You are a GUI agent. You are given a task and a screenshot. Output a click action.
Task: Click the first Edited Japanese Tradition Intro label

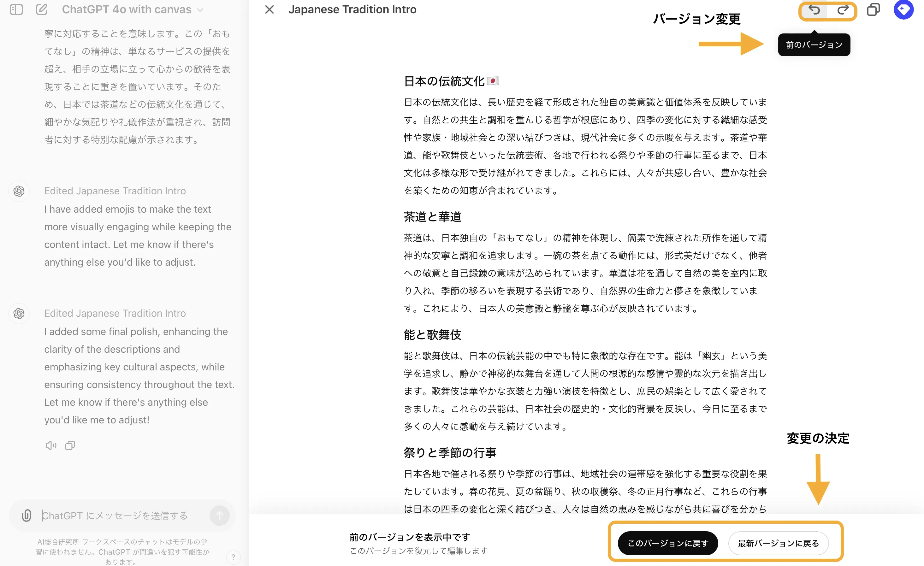pos(115,191)
